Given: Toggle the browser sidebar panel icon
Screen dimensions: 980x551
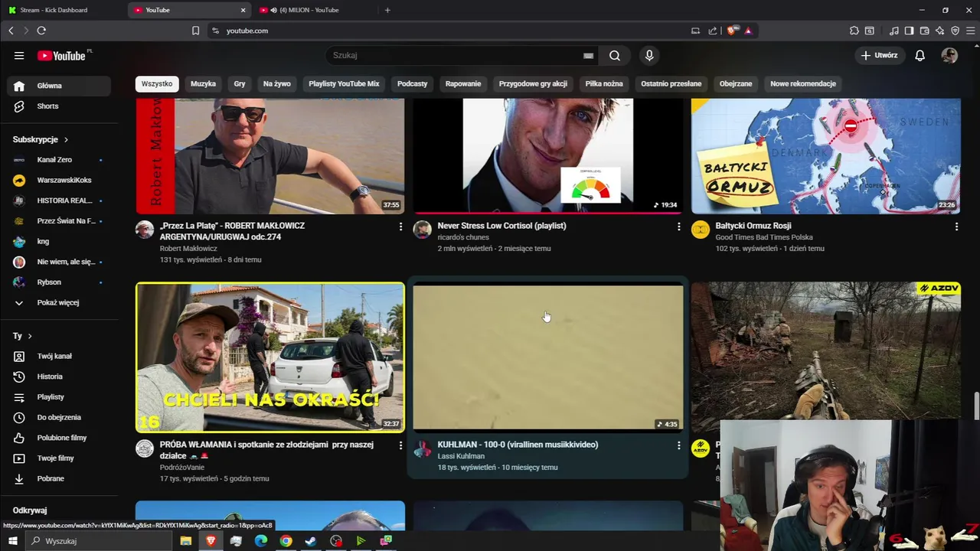Looking at the screenshot, I should 909,31.
